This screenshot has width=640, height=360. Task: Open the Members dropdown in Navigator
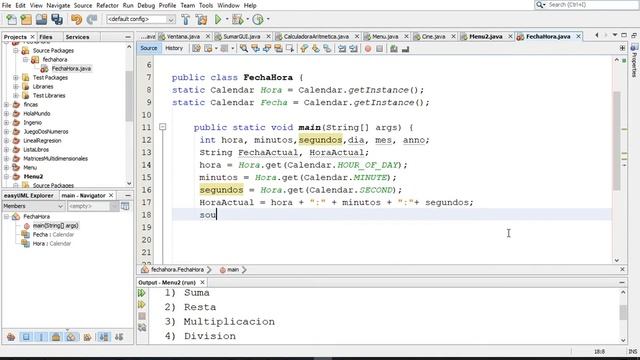[x=33, y=207]
